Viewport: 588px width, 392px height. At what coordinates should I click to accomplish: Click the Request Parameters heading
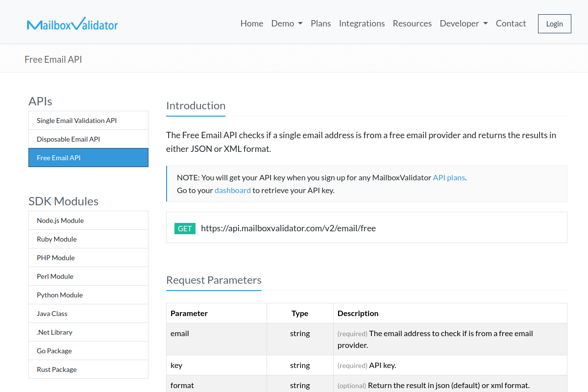pos(214,280)
